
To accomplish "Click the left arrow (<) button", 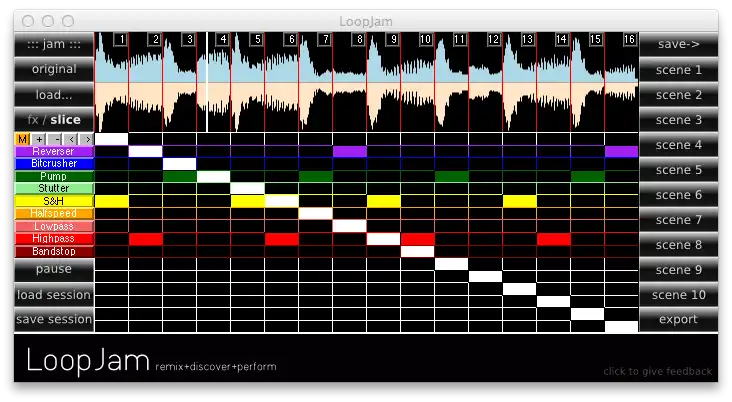I will pyautogui.click(x=71, y=139).
